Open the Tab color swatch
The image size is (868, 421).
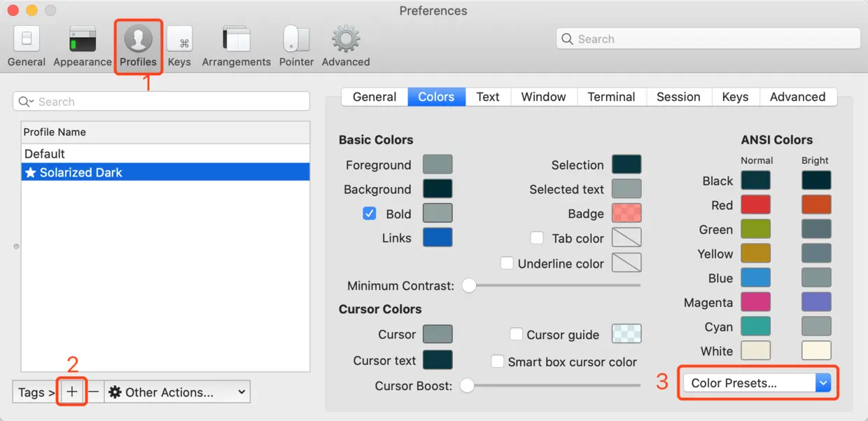626,237
